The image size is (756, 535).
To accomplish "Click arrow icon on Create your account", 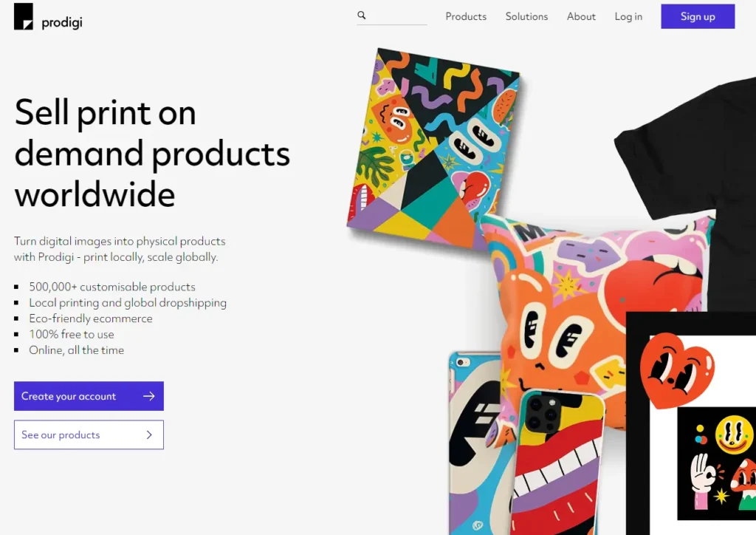I will 149,396.
